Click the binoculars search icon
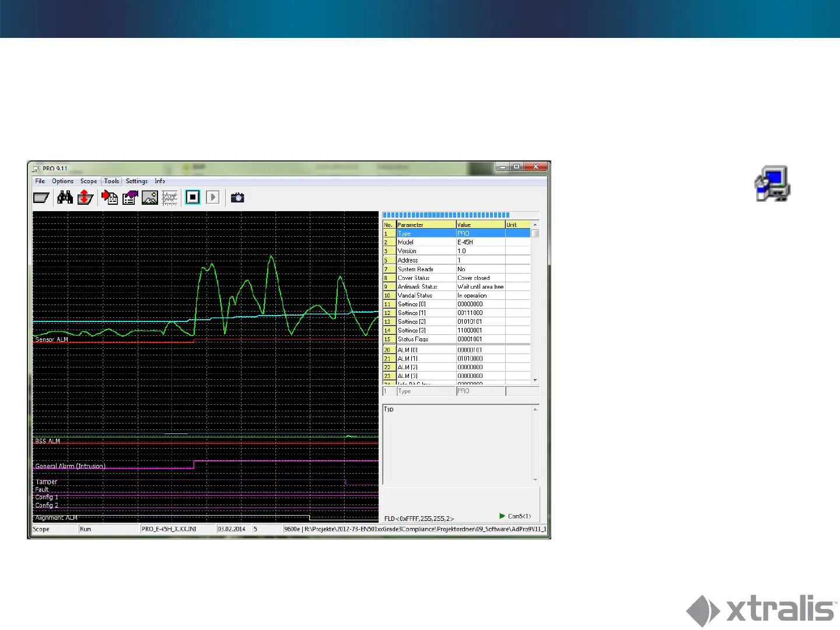The width and height of the screenshot is (840, 630). [65, 198]
